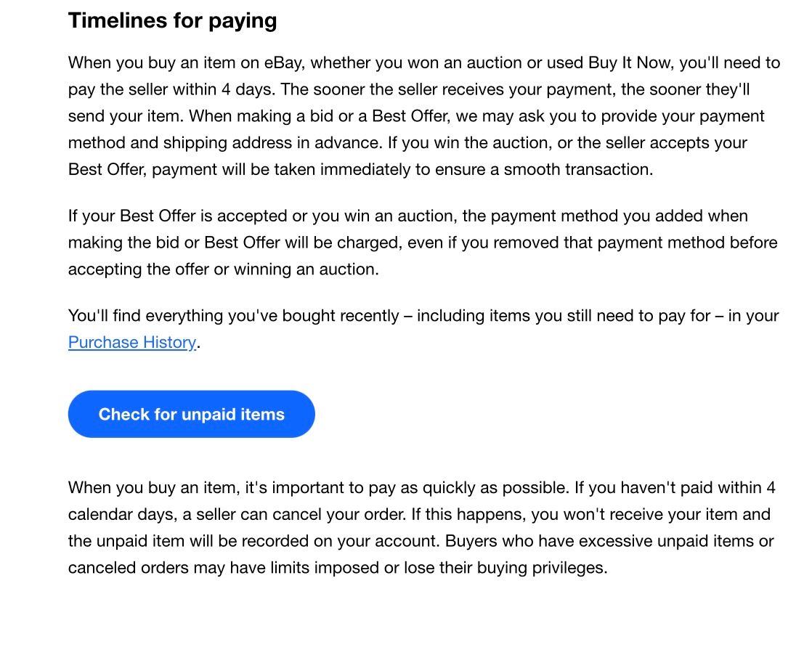
Task: Open the Purchase History link
Action: point(131,342)
